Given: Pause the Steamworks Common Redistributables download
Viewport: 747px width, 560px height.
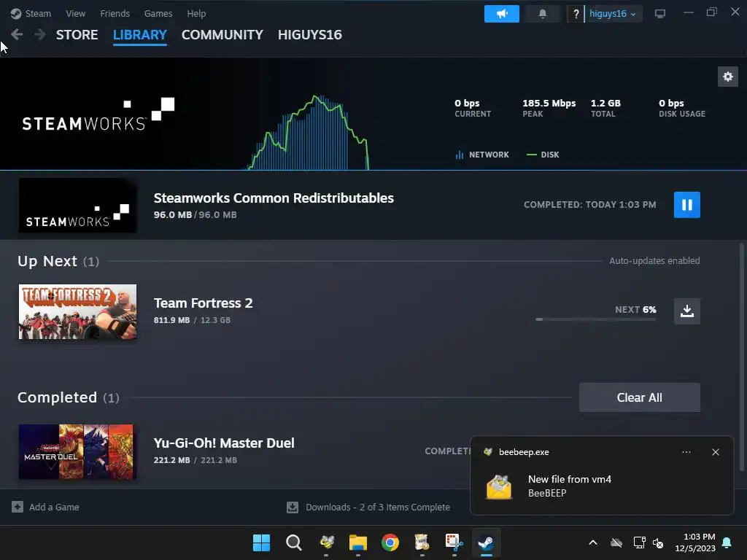Looking at the screenshot, I should [x=686, y=205].
